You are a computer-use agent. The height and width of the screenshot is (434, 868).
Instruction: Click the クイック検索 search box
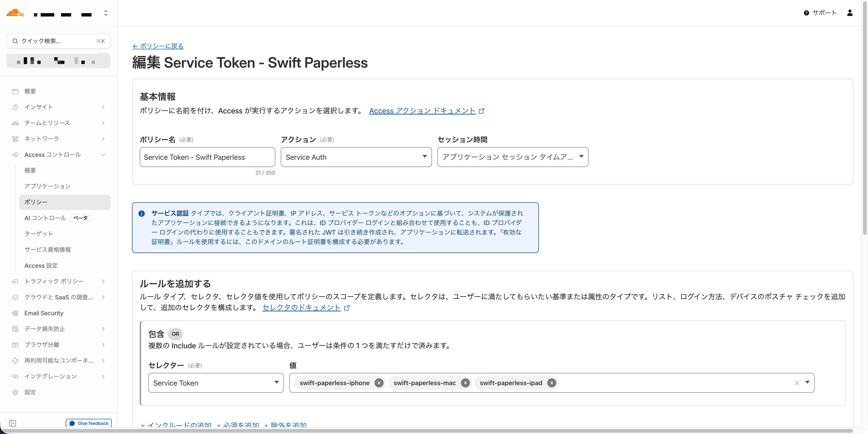[x=58, y=41]
